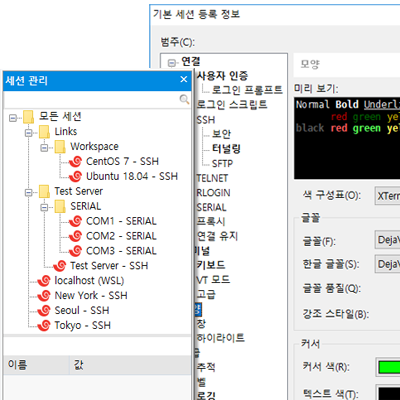Screen dimensions: 400x400
Task: Click the Seoul - SSH session icon
Action: [44, 310]
